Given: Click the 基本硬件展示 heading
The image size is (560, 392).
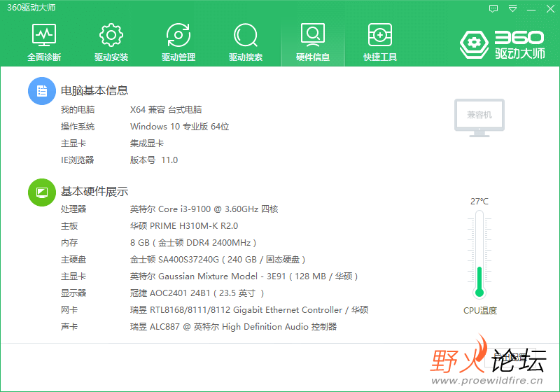Looking at the screenshot, I should point(94,192).
